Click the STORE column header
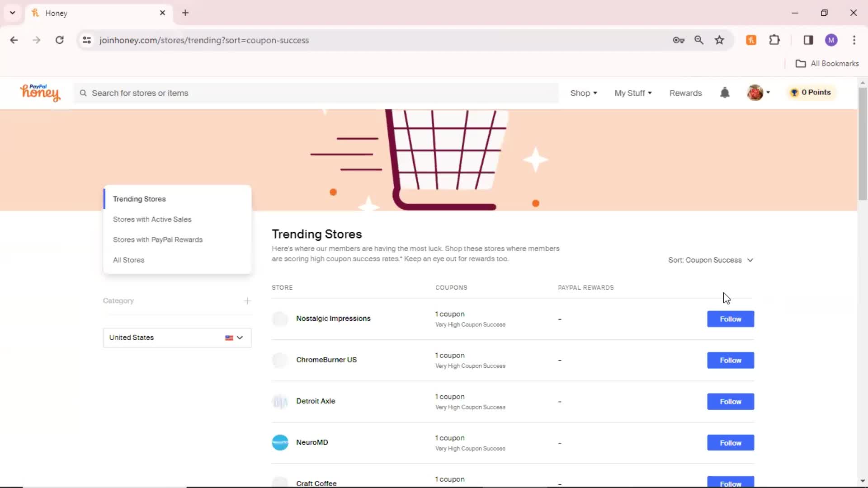Viewport: 868px width, 488px height. tap(282, 288)
